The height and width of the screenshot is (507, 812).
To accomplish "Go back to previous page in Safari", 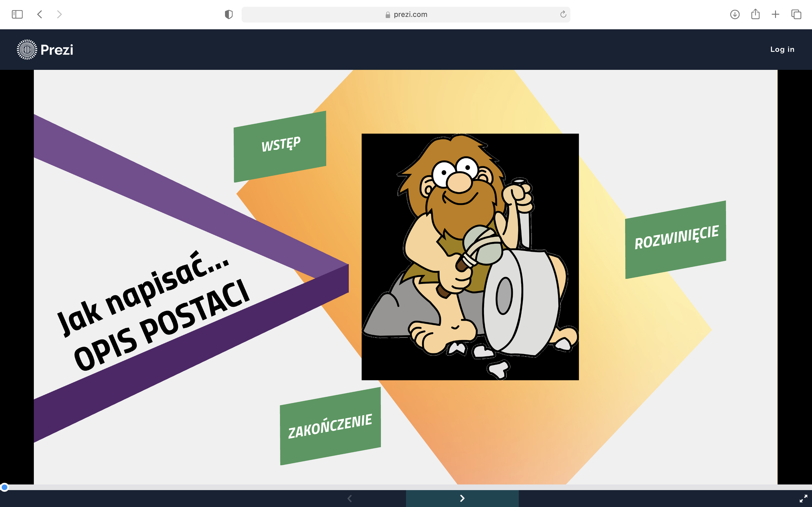I will click(39, 14).
